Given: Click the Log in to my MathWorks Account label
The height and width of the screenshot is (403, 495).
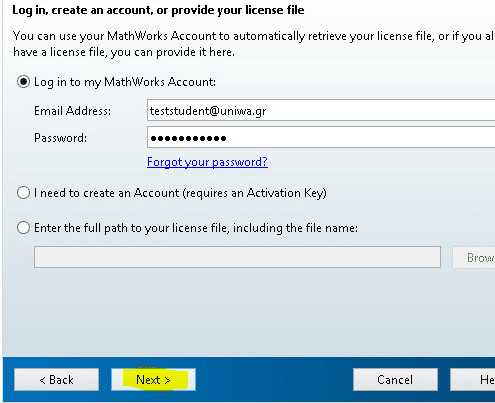Looking at the screenshot, I should [125, 82].
